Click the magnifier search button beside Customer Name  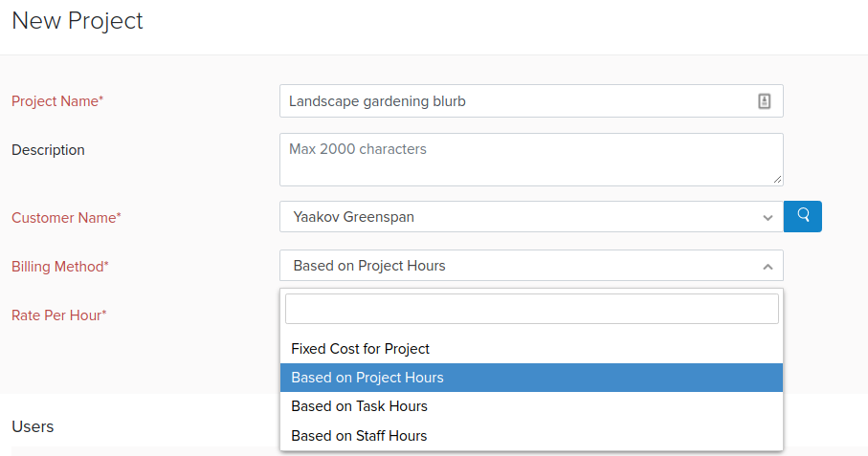[803, 216]
